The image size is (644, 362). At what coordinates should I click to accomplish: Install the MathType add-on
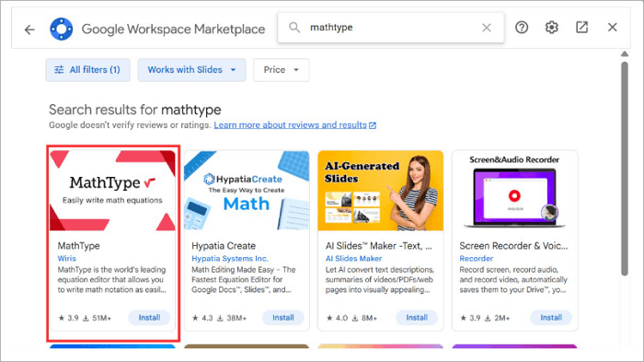click(x=149, y=318)
